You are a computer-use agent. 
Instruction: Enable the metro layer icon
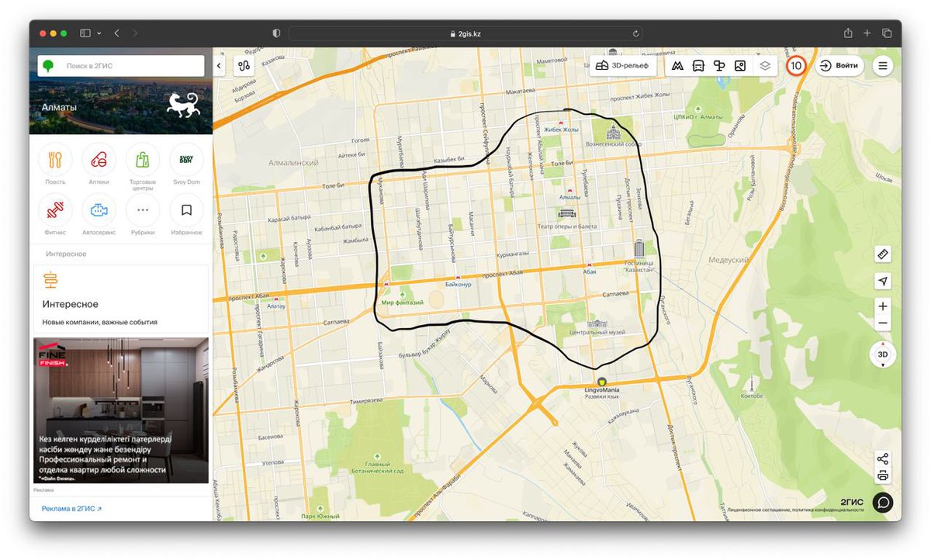click(x=678, y=66)
